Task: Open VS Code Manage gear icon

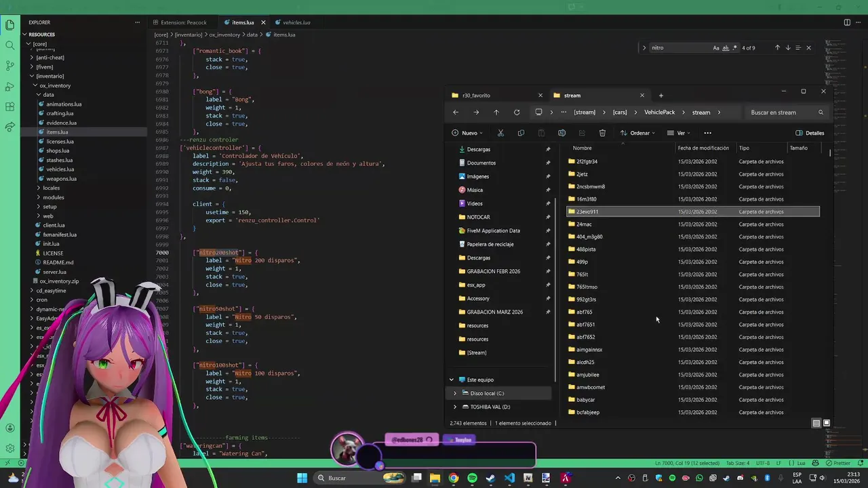Action: 9,448
